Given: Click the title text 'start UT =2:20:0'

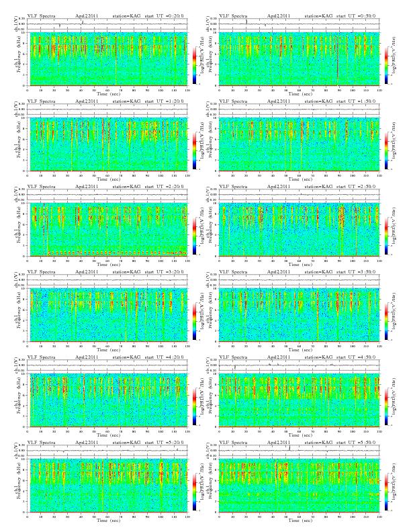Looking at the screenshot, I should (x=165, y=187).
